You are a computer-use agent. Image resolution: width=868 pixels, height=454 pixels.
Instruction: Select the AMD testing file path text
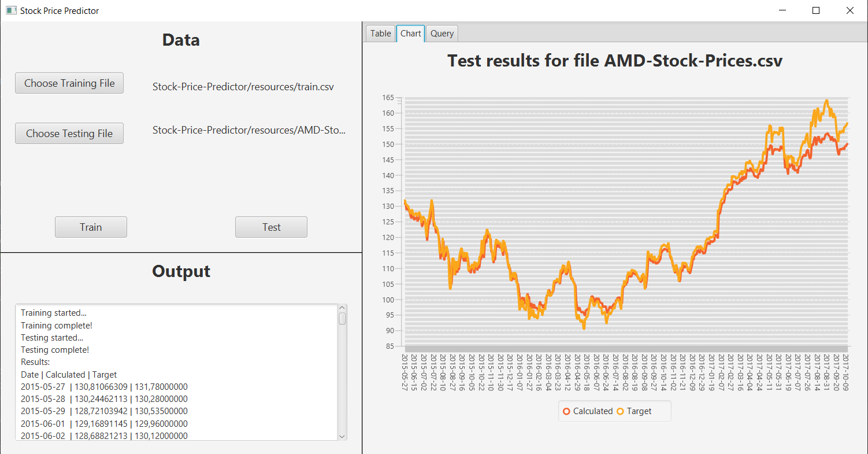coord(249,130)
